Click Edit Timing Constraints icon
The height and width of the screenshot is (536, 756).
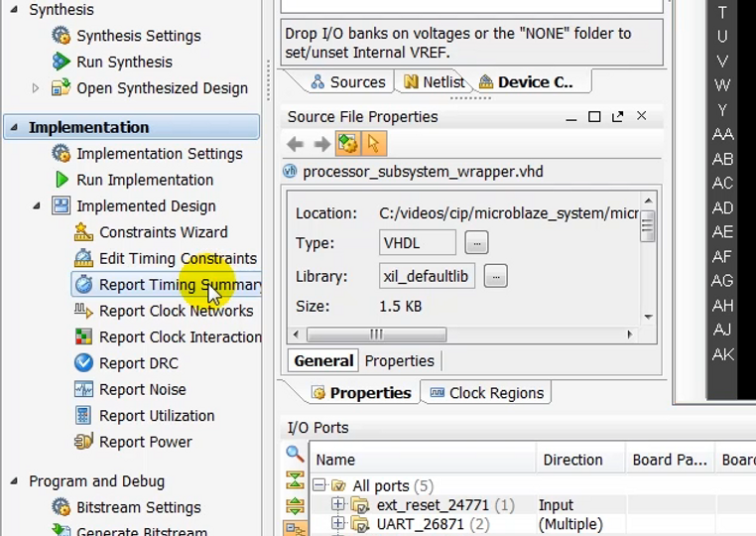coord(83,258)
